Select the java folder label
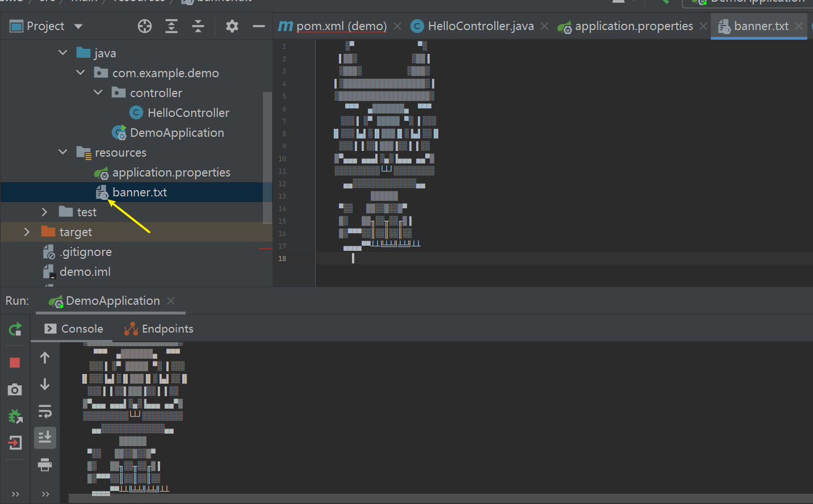The image size is (813, 504). (105, 53)
